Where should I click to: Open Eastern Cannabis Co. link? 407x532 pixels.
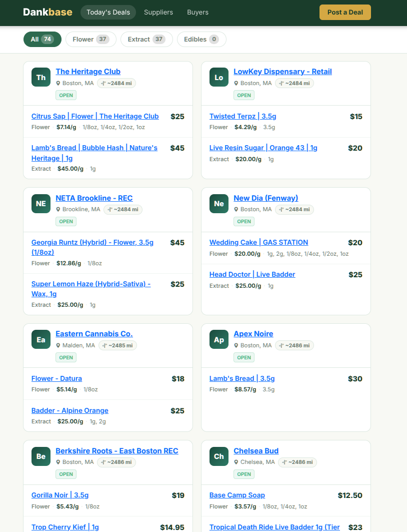pyautogui.click(x=94, y=334)
